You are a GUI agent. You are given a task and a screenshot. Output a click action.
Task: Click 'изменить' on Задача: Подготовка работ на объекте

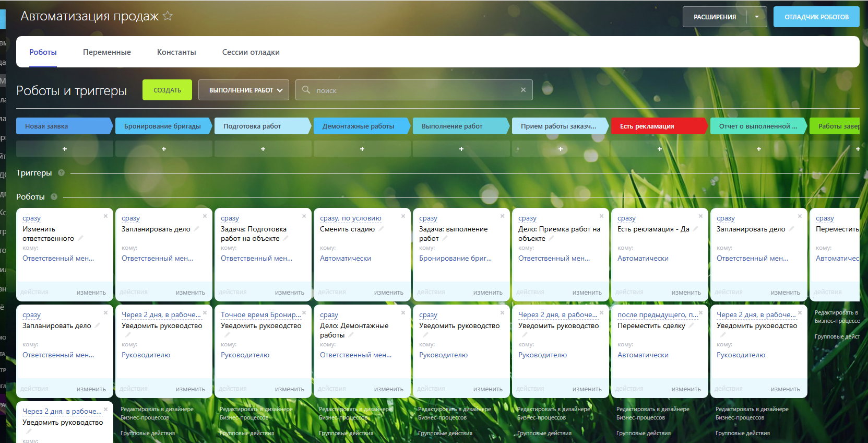[290, 293]
